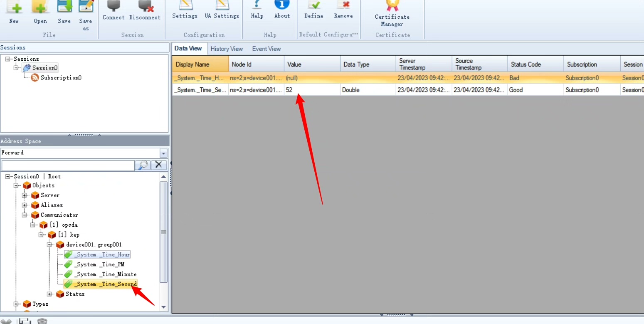Viewport: 644px width, 324px height.
Task: Collapse the device001.group001 node
Action: click(49, 245)
